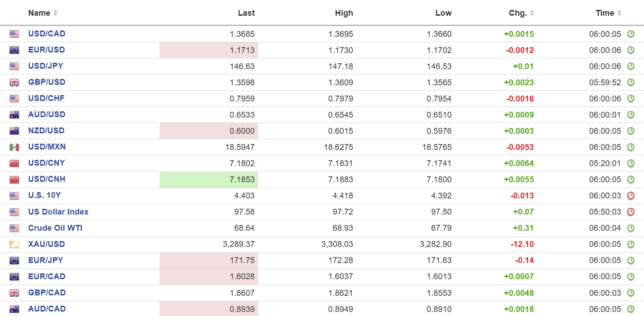Open the US Dollar Index link
The width and height of the screenshot is (644, 316).
click(58, 211)
